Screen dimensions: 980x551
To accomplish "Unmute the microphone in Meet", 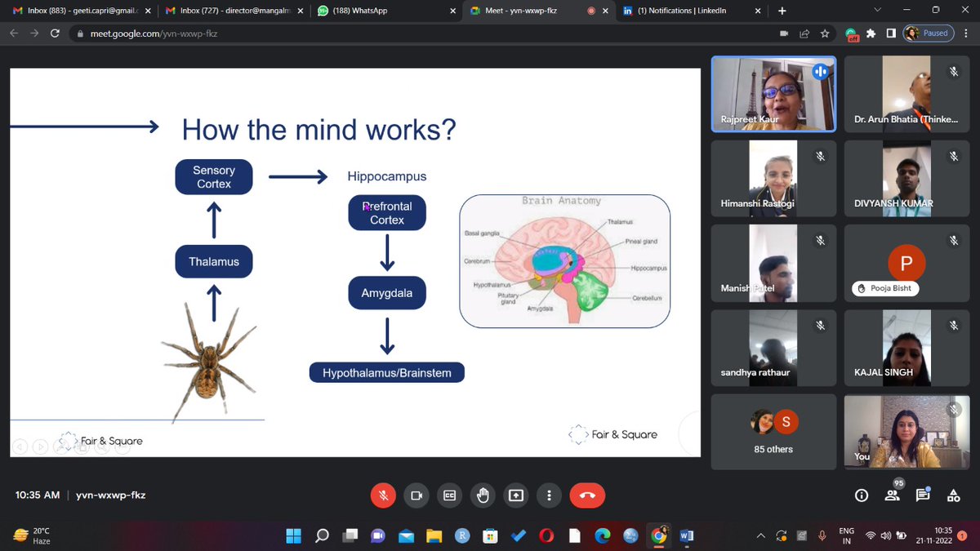I will pyautogui.click(x=381, y=495).
